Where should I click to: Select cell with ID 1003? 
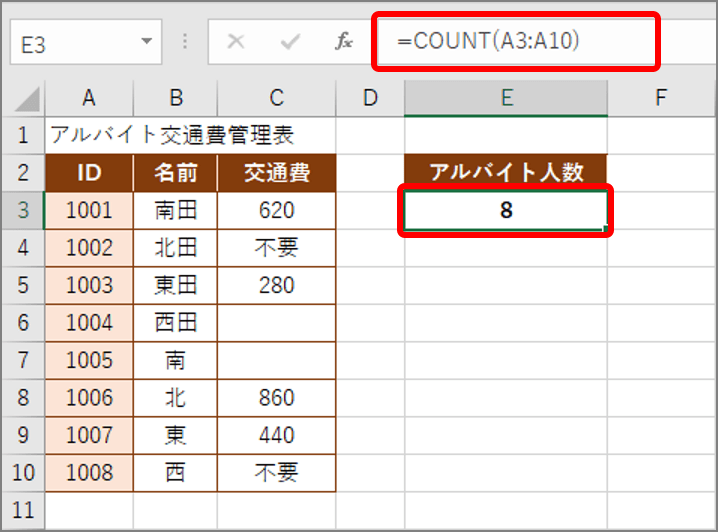coord(89,286)
